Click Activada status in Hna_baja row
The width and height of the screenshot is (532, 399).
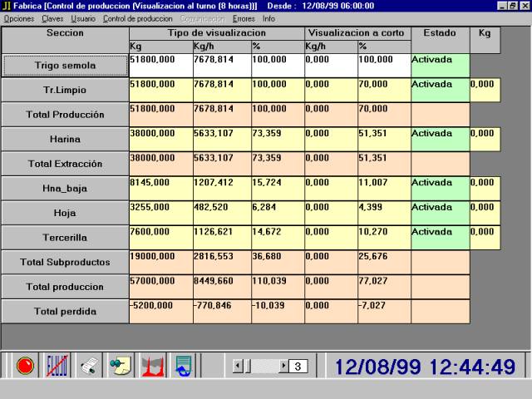441,189
